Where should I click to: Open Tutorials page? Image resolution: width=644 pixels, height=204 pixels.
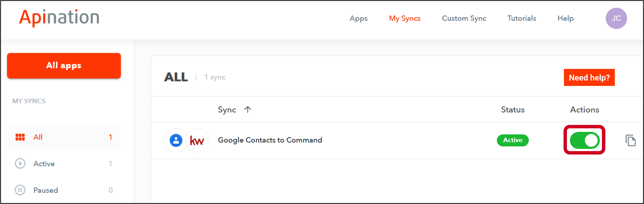[x=522, y=18]
